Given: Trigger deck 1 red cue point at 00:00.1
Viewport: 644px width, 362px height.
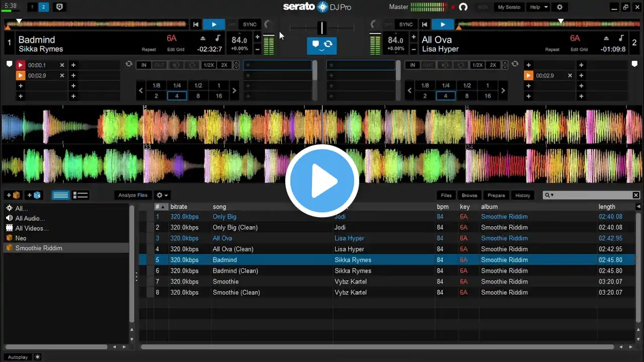Looking at the screenshot, I should click(x=21, y=65).
